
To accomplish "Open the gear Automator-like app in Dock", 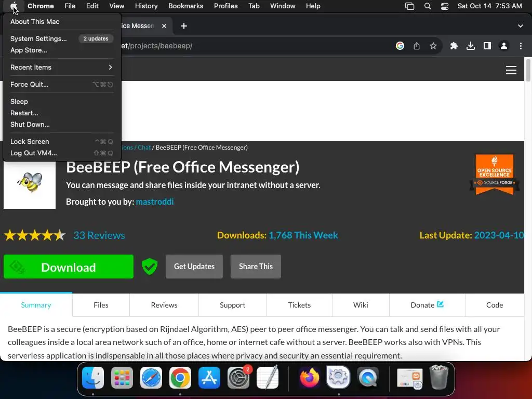I will [338, 378].
